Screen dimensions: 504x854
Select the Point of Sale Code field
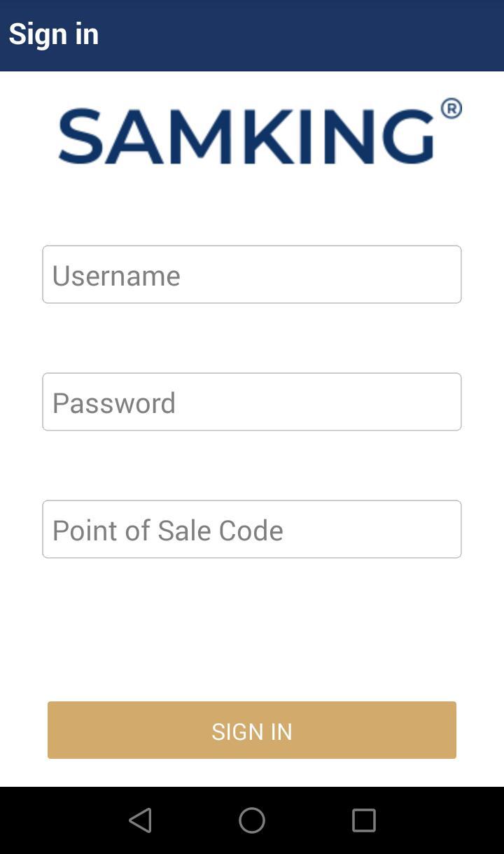(x=252, y=529)
